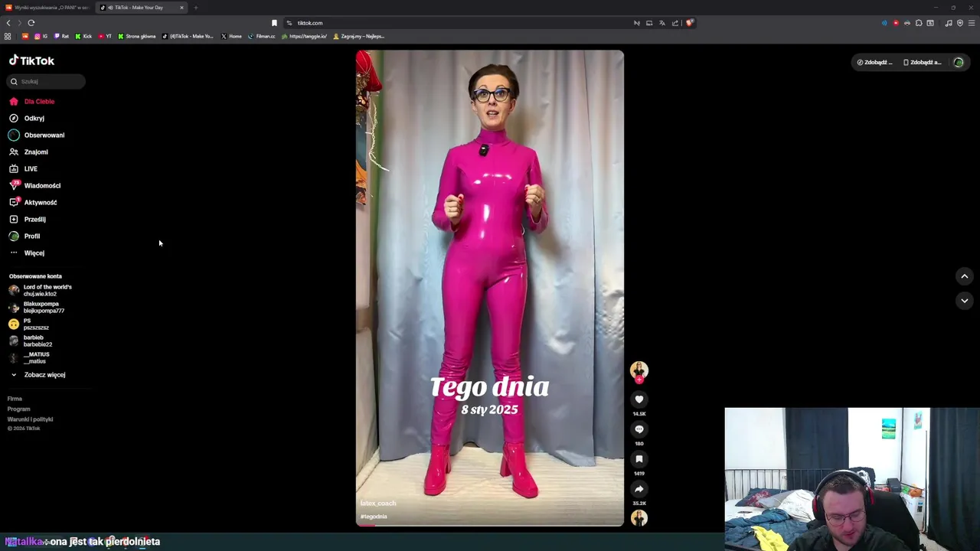Image resolution: width=980 pixels, height=551 pixels.
Task: Click the red recording extension icon
Action: pos(896,23)
